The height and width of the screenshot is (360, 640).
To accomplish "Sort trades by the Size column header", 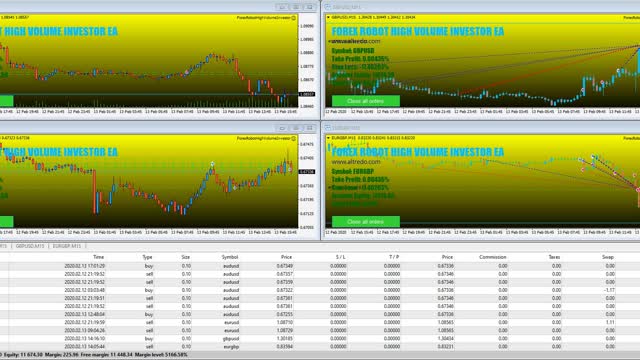I will click(x=186, y=257).
